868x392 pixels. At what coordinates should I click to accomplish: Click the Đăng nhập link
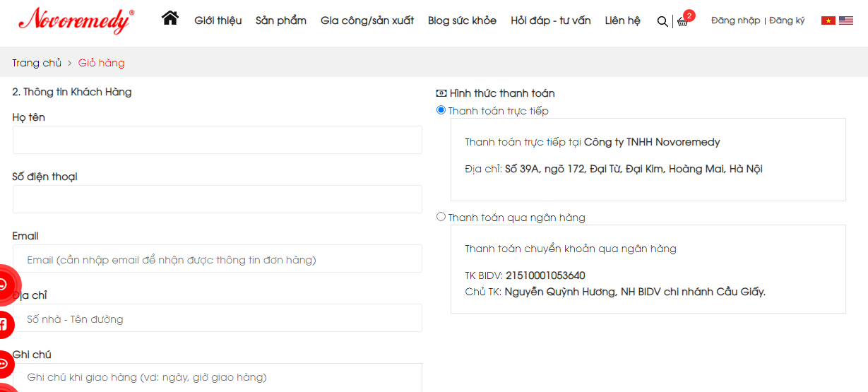[x=736, y=20]
